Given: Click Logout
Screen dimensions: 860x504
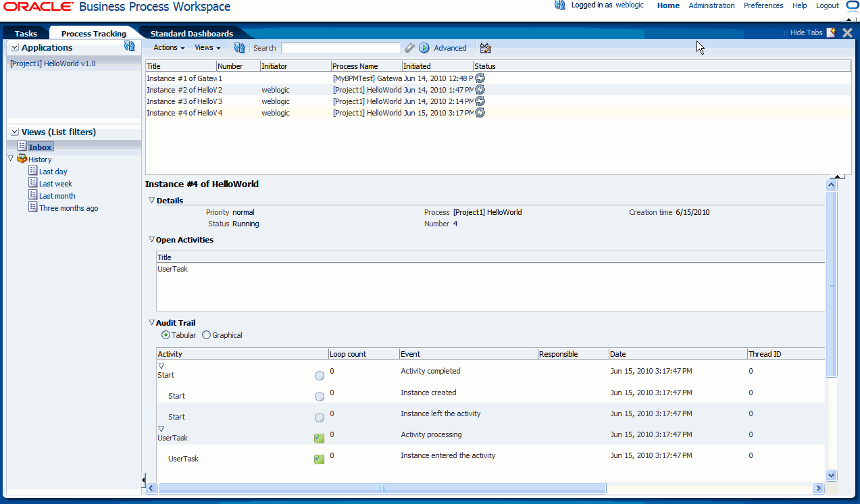Looking at the screenshot, I should tap(828, 5).
